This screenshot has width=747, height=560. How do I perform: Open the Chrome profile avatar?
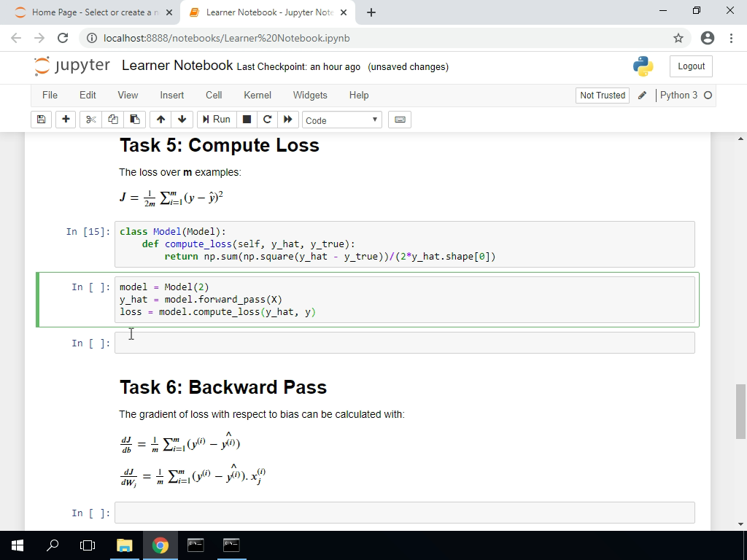pos(708,38)
